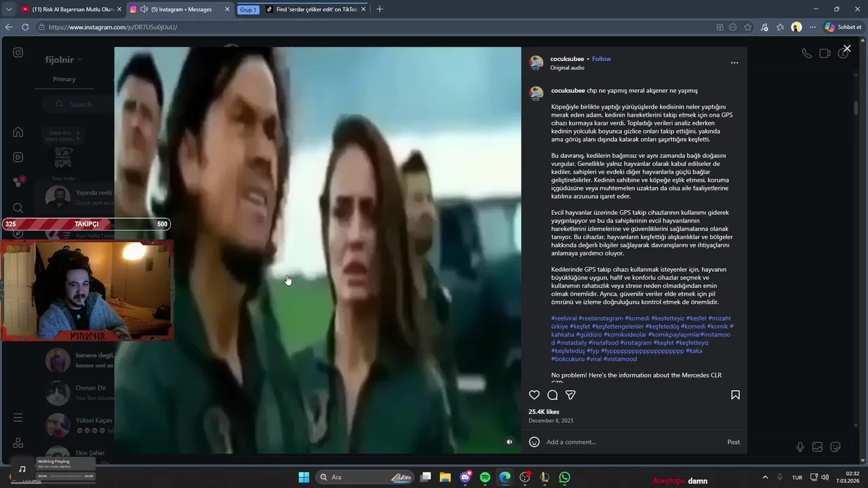Start a video call with the camera icon
Image resolution: width=868 pixels, height=488 pixels.
825,54
